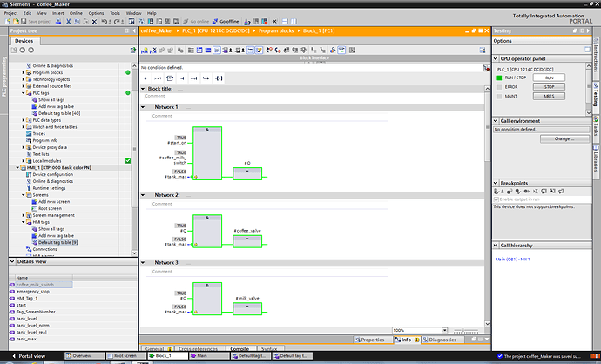The height and width of the screenshot is (364, 601).
Task: Click Split editor space vertically icon
Action: coord(294,22)
